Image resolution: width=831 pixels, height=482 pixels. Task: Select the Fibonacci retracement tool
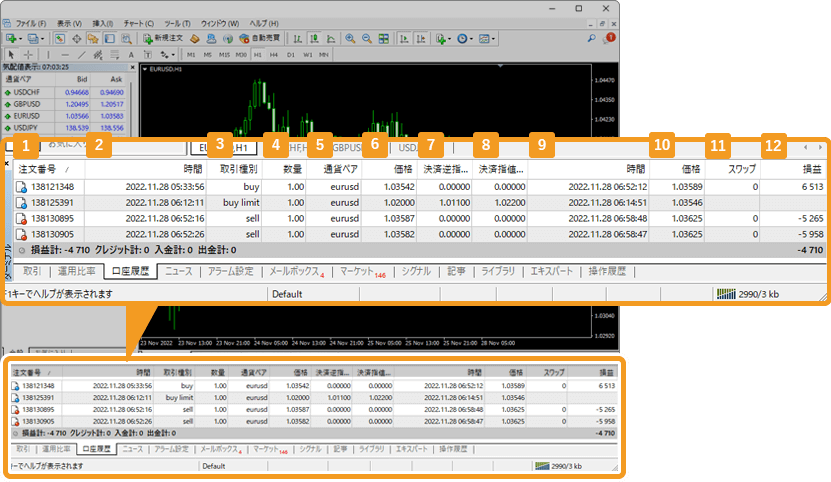pyautogui.click(x=114, y=55)
